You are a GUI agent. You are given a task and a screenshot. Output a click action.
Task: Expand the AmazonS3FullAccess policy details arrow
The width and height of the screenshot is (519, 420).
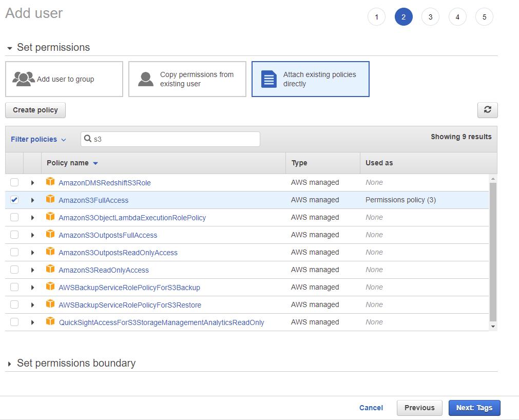(x=32, y=200)
